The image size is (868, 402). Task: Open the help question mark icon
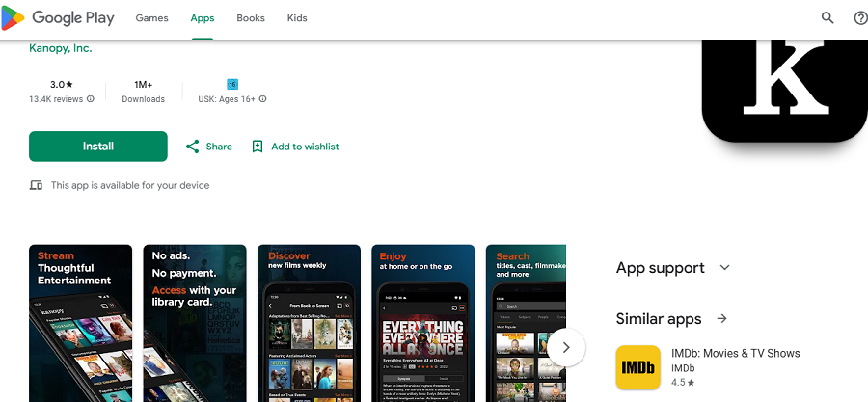(x=861, y=18)
